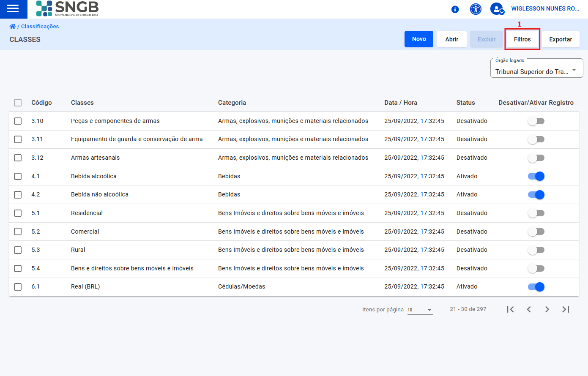Image resolution: width=588 pixels, height=376 pixels.
Task: Open the Órgão logado dropdown
Action: point(536,68)
